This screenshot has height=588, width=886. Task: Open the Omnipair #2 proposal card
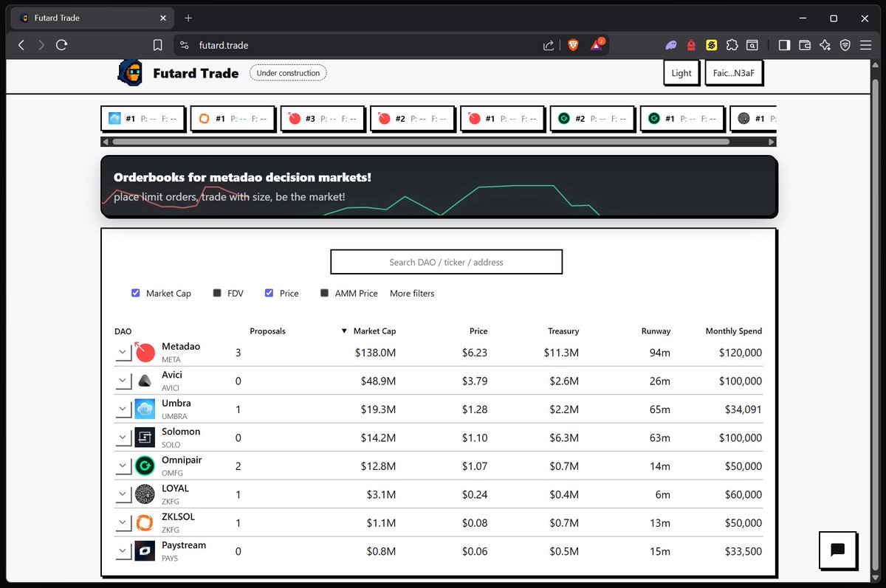pyautogui.click(x=592, y=118)
